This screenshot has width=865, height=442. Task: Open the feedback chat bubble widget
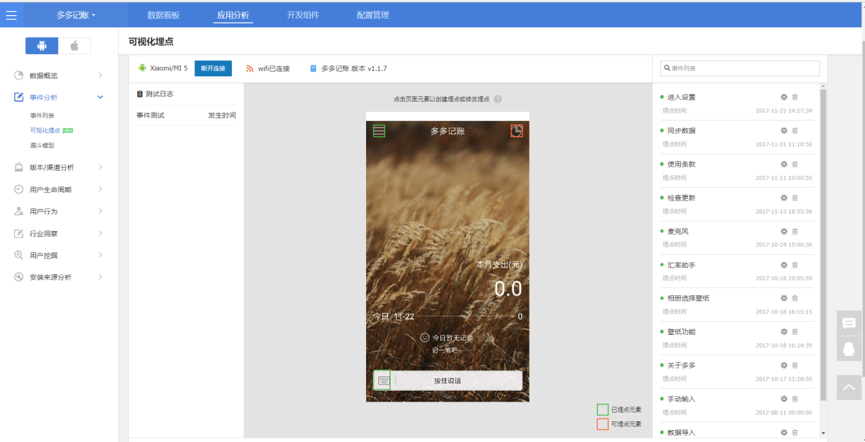(x=849, y=323)
